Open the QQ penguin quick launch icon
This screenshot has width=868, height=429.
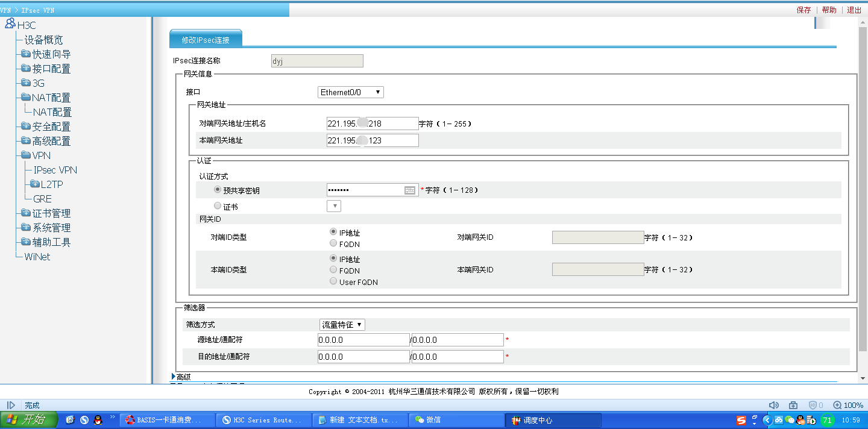98,420
